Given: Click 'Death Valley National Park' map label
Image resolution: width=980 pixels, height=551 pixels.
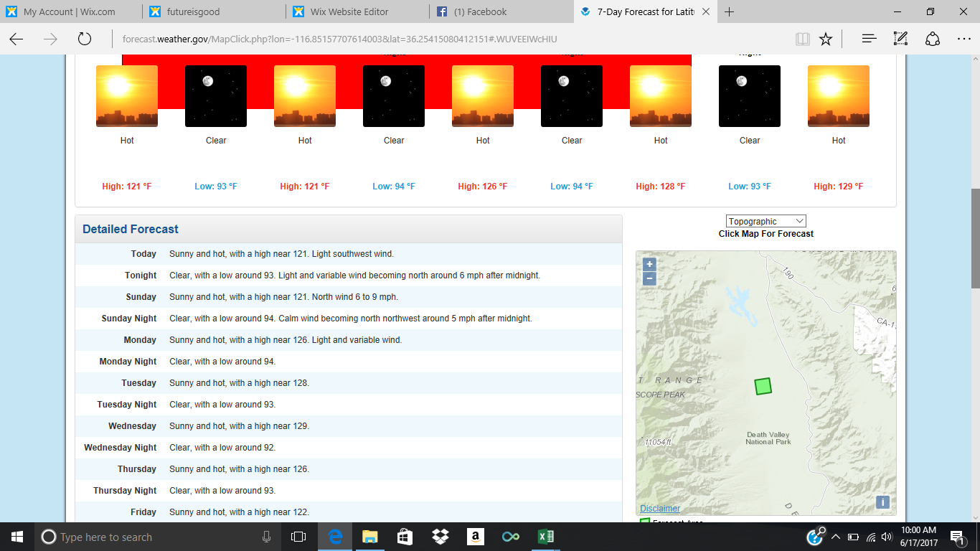Looking at the screenshot, I should tap(768, 438).
